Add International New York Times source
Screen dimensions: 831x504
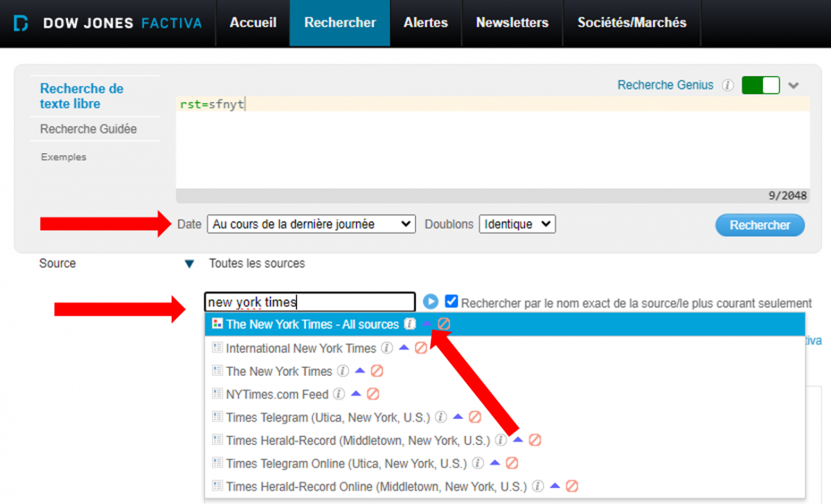[x=404, y=348]
